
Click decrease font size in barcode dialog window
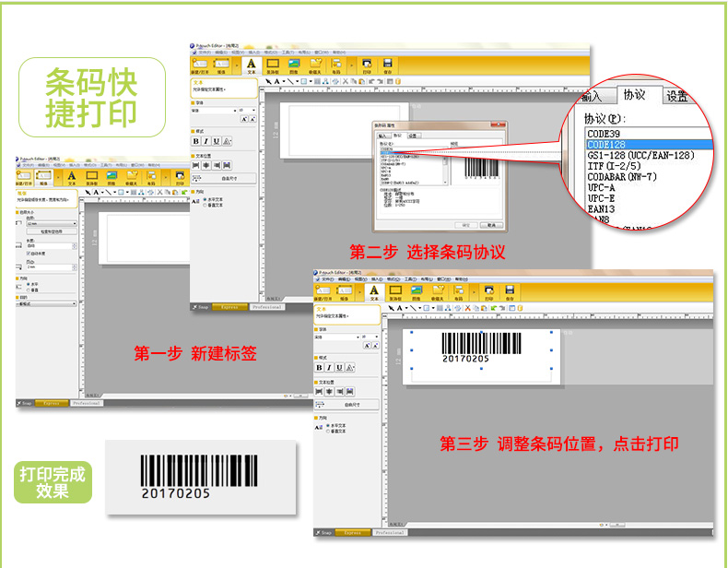point(252,119)
